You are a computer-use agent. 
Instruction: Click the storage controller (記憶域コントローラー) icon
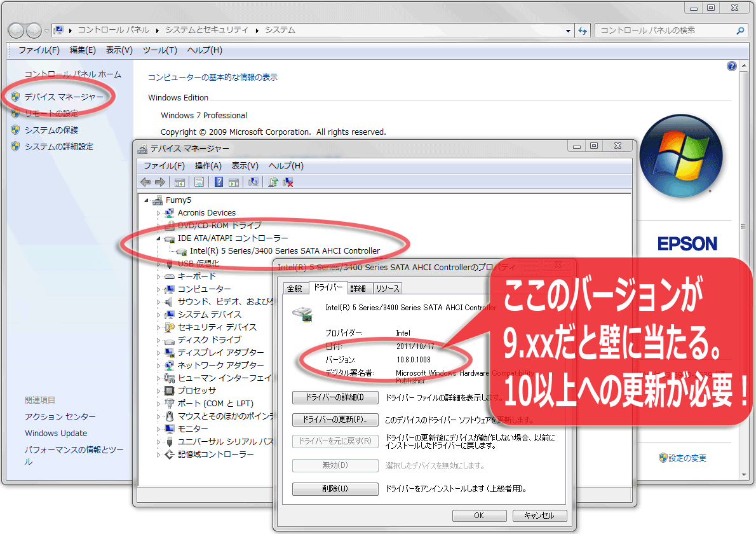pyautogui.click(x=169, y=455)
